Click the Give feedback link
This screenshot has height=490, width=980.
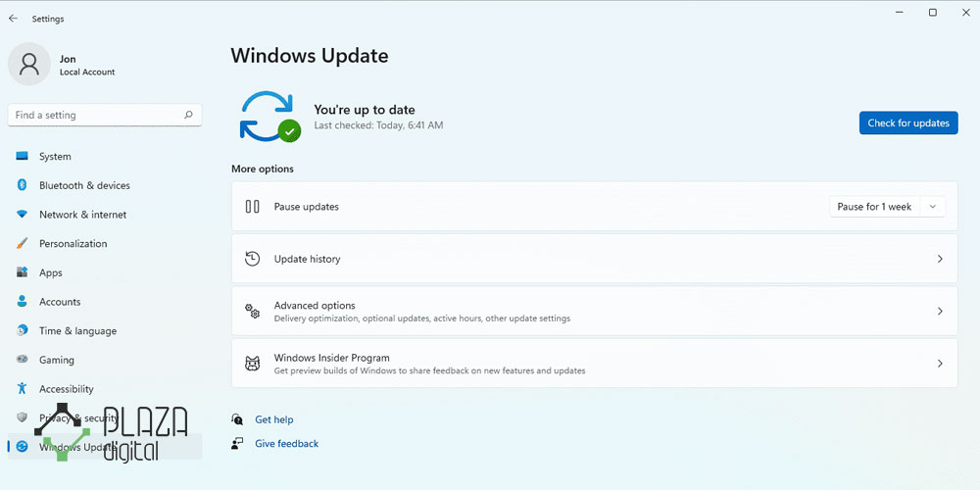pyautogui.click(x=287, y=444)
